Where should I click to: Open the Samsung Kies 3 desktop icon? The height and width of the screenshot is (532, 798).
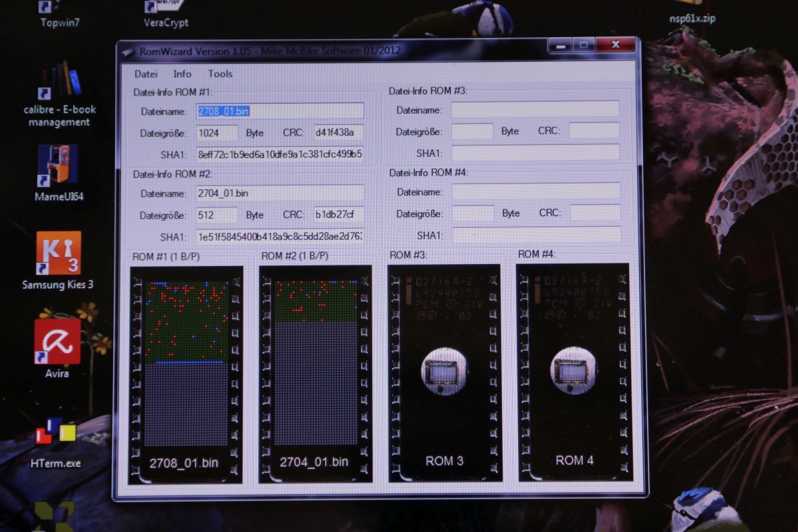click(x=59, y=259)
